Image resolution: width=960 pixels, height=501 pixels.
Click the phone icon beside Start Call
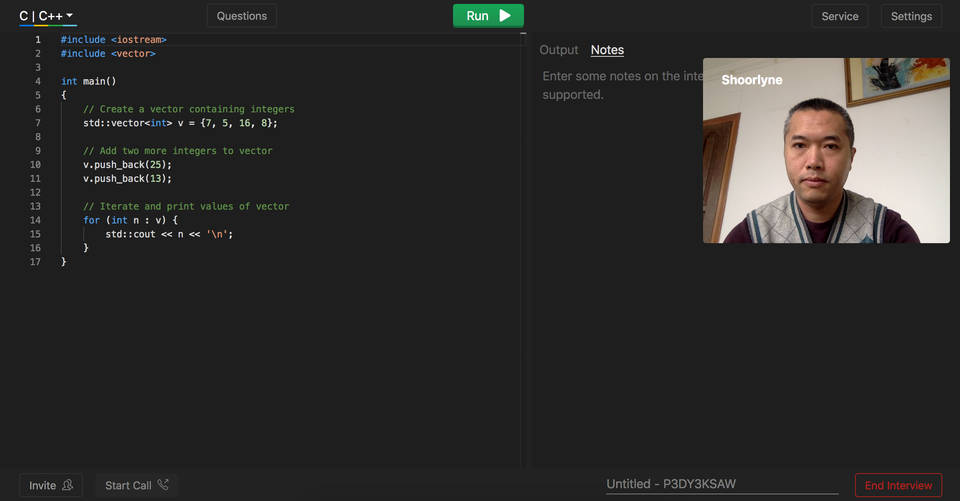(x=163, y=485)
